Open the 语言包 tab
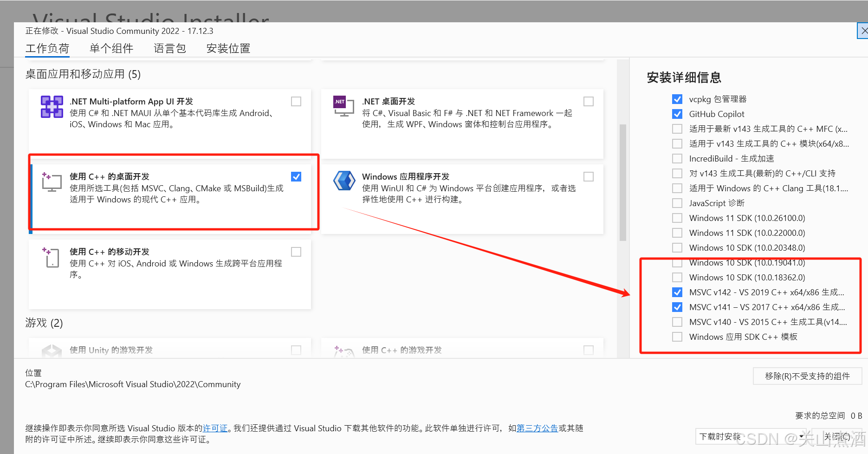The width and height of the screenshot is (868, 454). [170, 48]
